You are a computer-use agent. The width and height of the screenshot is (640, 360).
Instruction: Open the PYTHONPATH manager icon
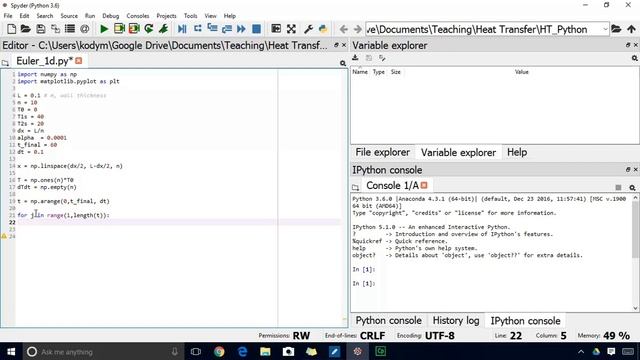pos(323,29)
